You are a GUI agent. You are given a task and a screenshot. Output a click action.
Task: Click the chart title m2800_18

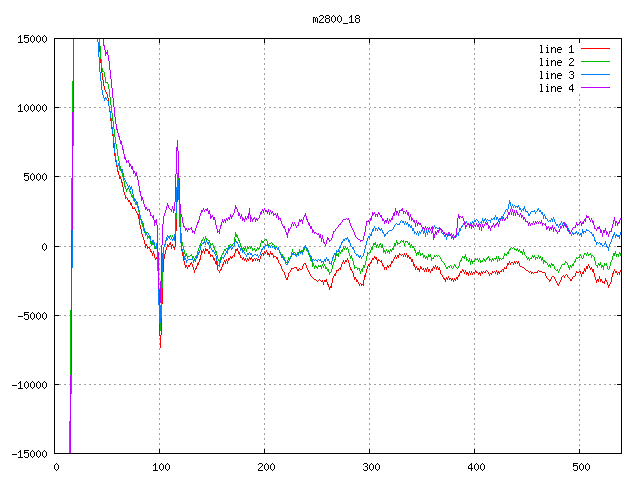pyautogui.click(x=336, y=19)
